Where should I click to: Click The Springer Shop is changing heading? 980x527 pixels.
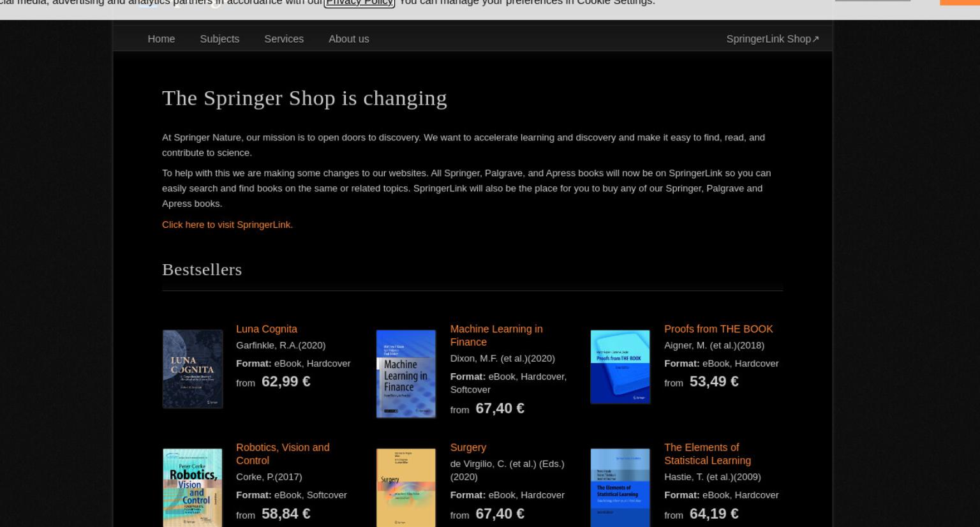tap(304, 98)
